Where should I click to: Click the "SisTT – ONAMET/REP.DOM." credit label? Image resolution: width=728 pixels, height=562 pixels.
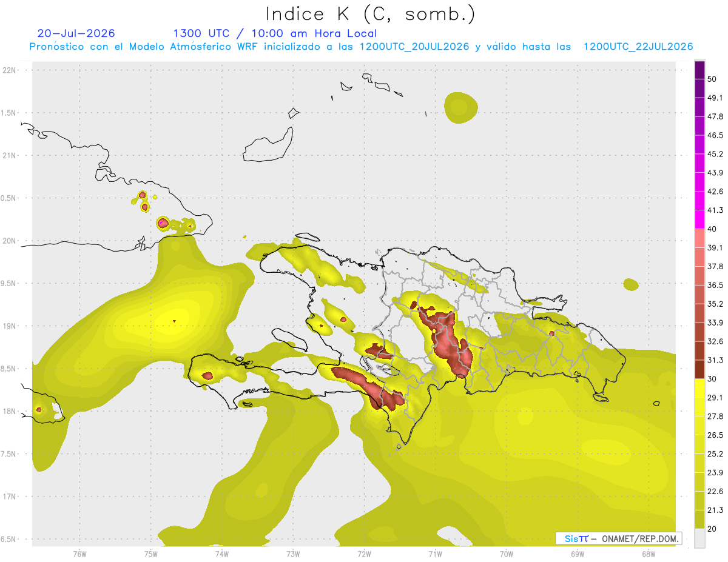pos(619,538)
